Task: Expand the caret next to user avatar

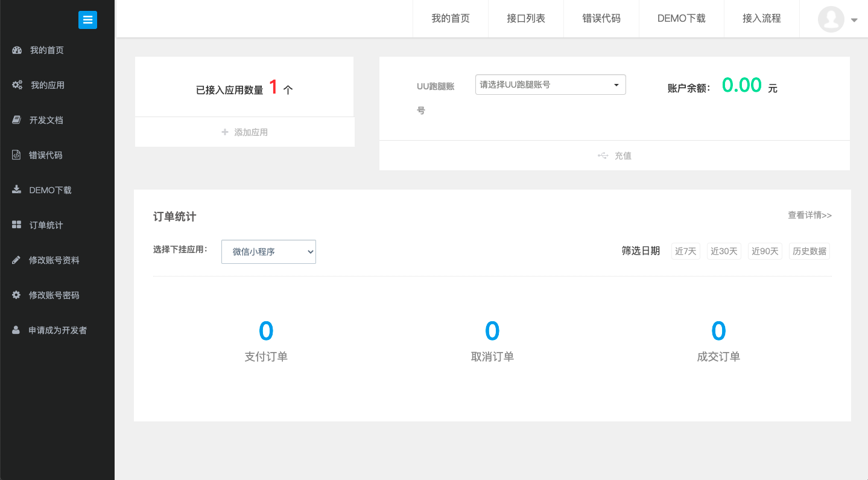Action: click(x=854, y=20)
